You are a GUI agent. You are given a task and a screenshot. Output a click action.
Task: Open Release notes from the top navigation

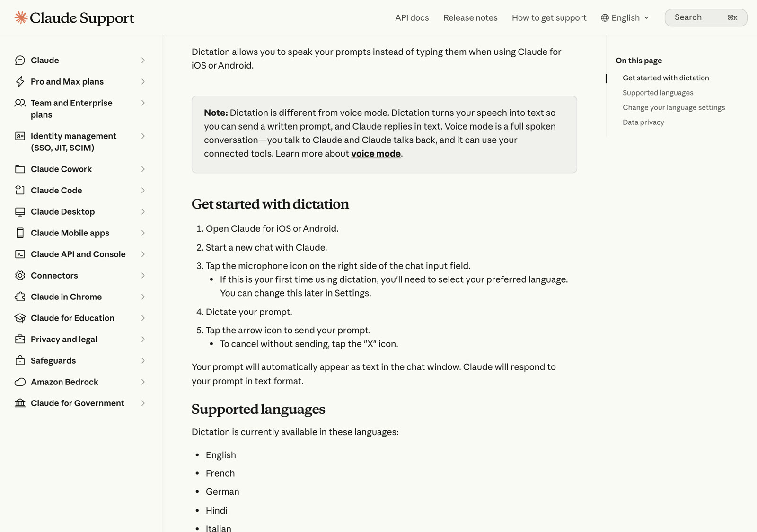click(470, 17)
